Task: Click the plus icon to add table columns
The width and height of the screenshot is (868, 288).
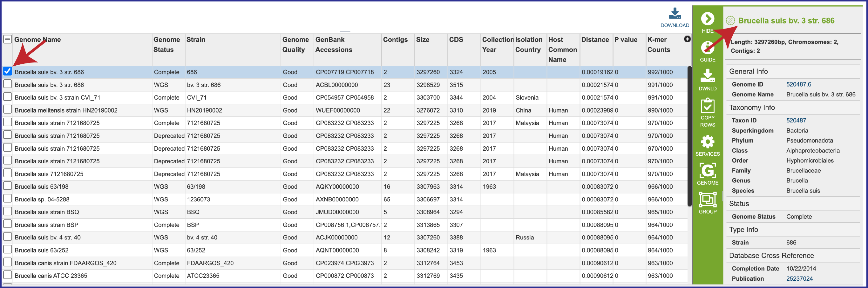Action: point(687,39)
